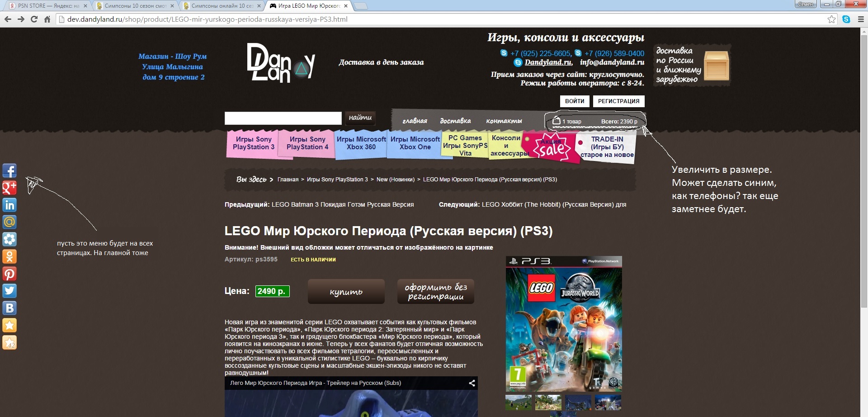Share via Twitter sidebar icon
The height and width of the screenshot is (417, 868).
9,291
